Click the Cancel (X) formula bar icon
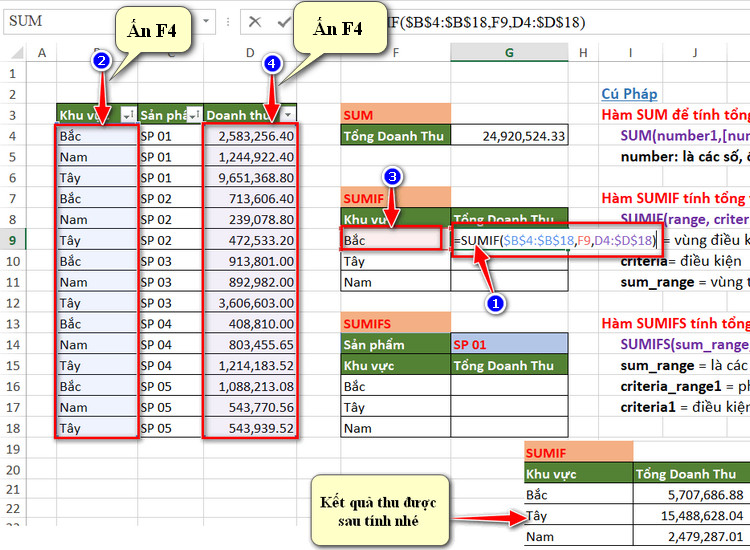 255,22
